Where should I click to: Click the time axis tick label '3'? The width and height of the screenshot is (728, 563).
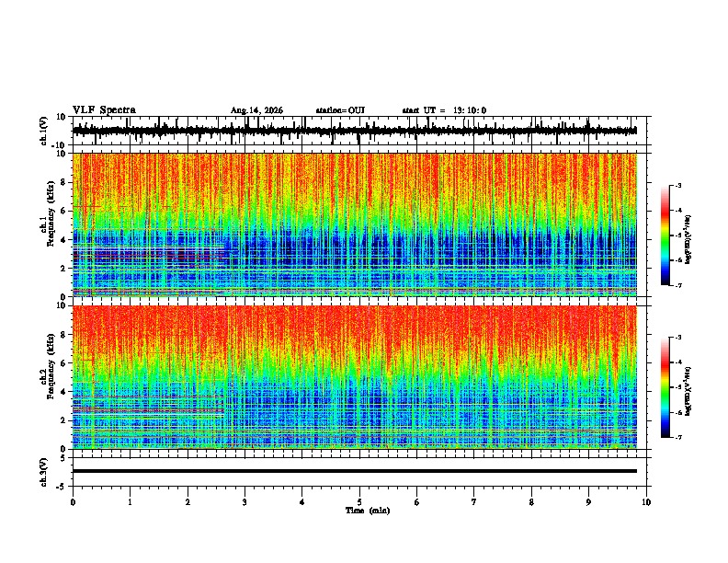245,502
